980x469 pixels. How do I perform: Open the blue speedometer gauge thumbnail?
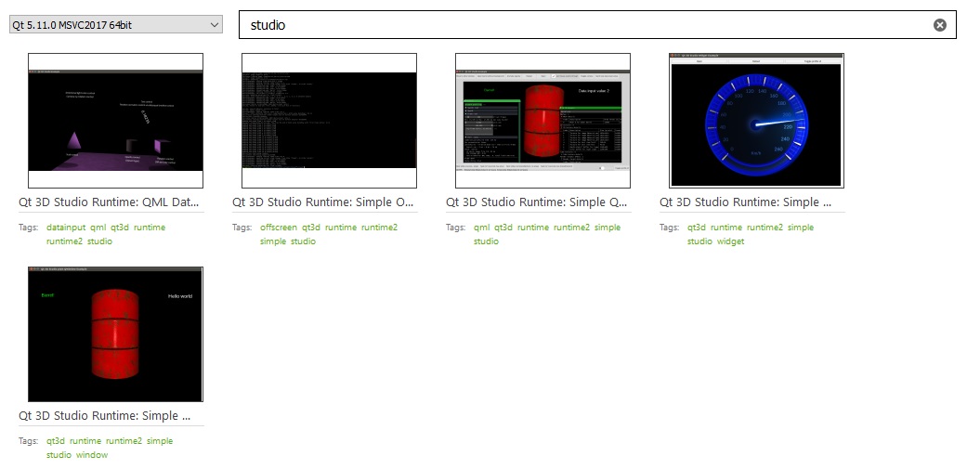756,121
